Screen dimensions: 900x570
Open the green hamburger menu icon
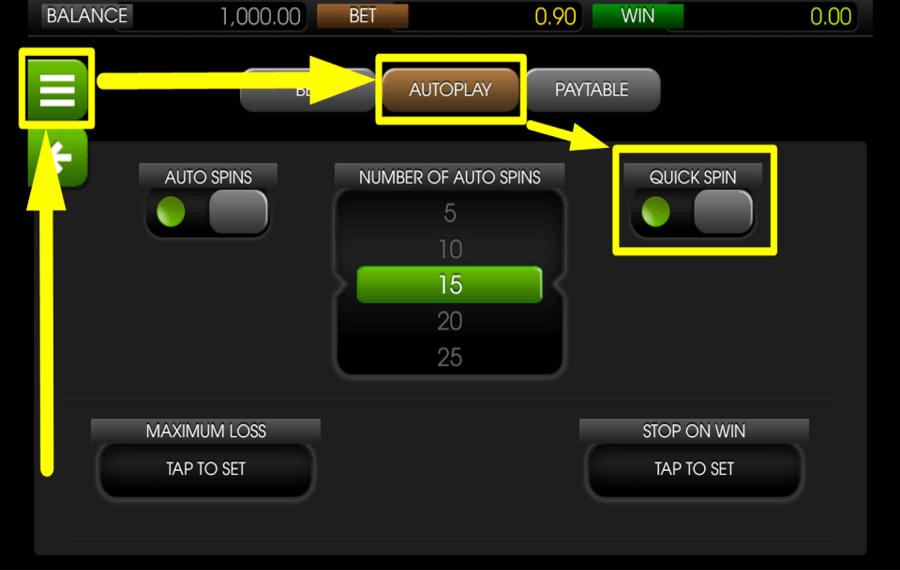coord(57,89)
